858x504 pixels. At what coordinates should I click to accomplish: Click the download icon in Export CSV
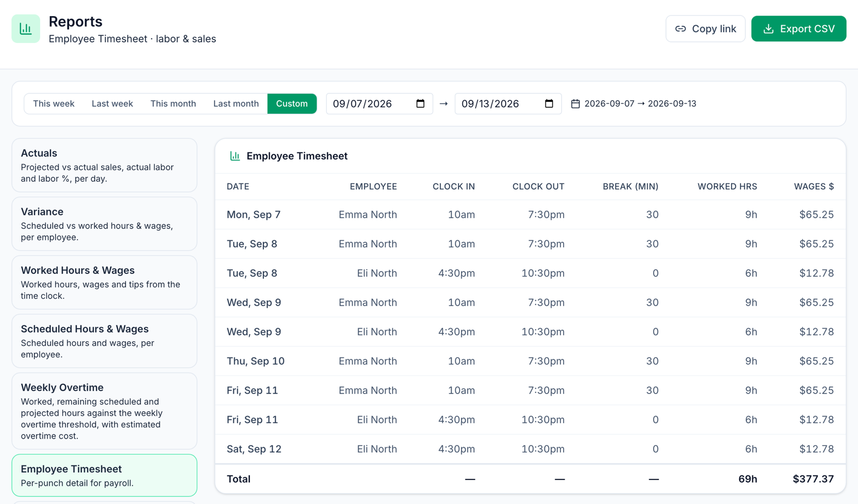768,29
